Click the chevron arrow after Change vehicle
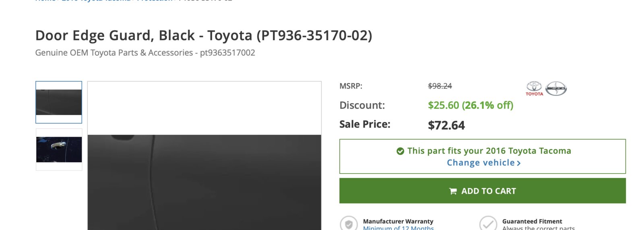Viewport: 644px width, 230px height. coord(519,163)
